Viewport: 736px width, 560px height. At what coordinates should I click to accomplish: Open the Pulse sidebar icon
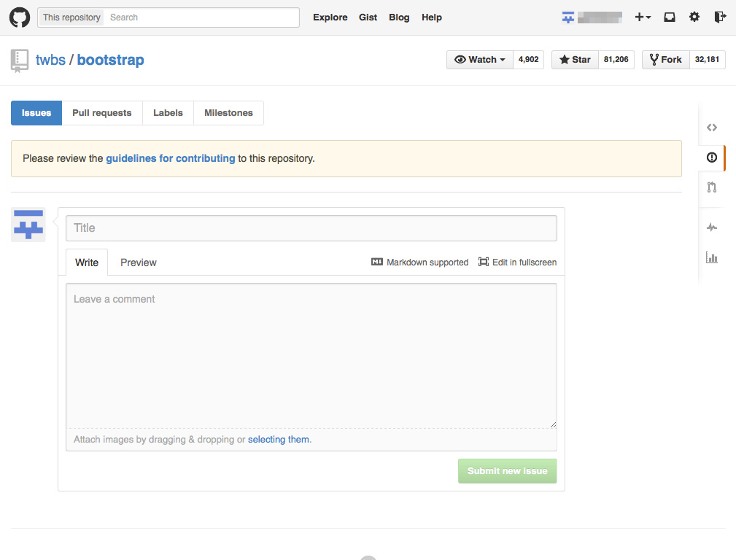[x=712, y=227]
